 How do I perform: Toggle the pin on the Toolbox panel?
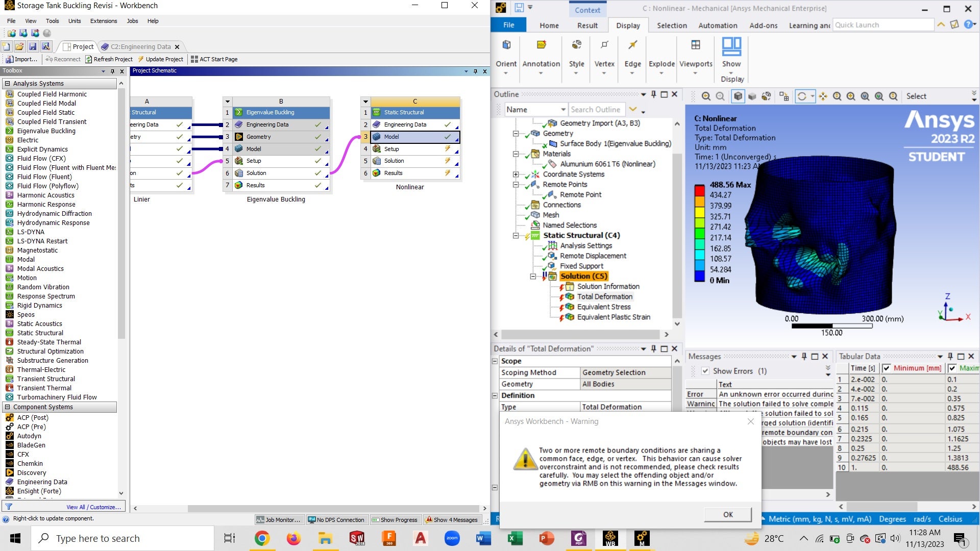113,71
